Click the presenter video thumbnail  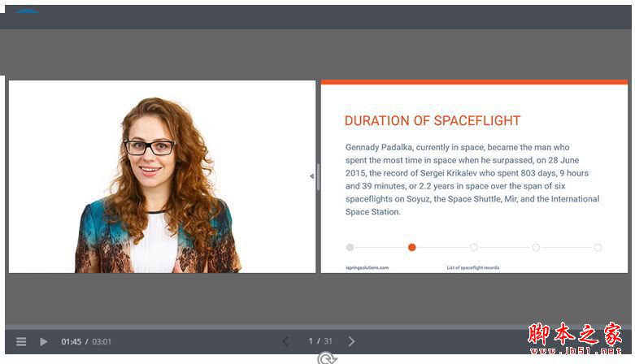[x=162, y=176]
